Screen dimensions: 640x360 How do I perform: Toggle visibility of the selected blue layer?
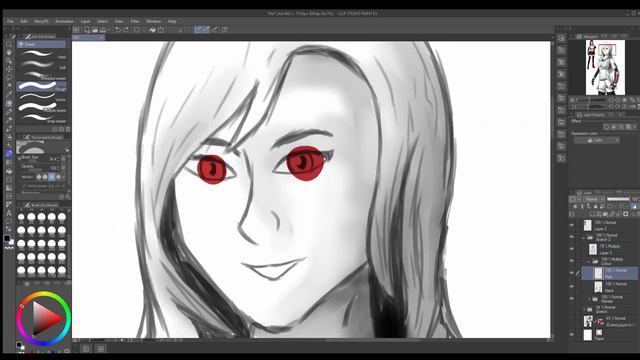tap(572, 273)
